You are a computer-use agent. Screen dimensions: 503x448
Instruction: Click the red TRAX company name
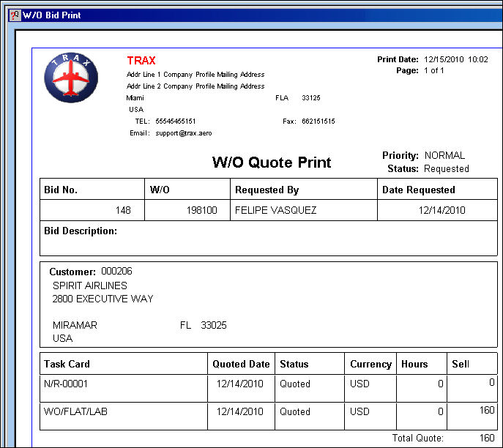tap(141, 60)
